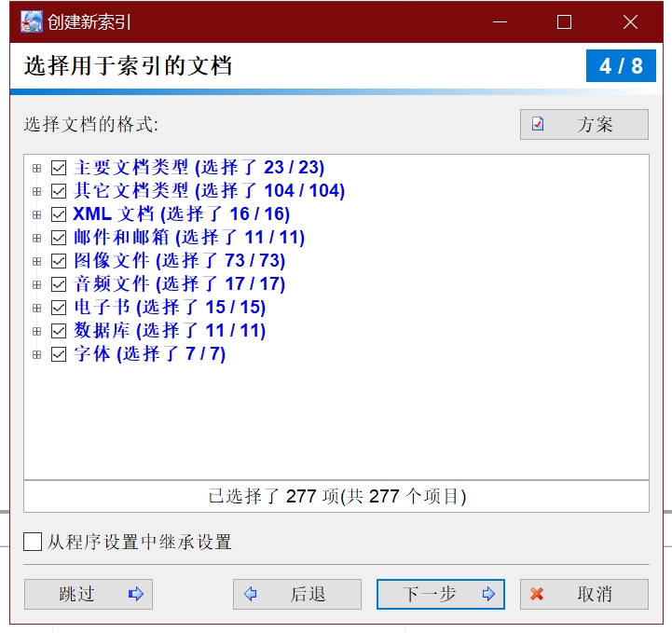
Task: Select the 字体 (选择了 7 / 7) row
Action: coord(149,354)
